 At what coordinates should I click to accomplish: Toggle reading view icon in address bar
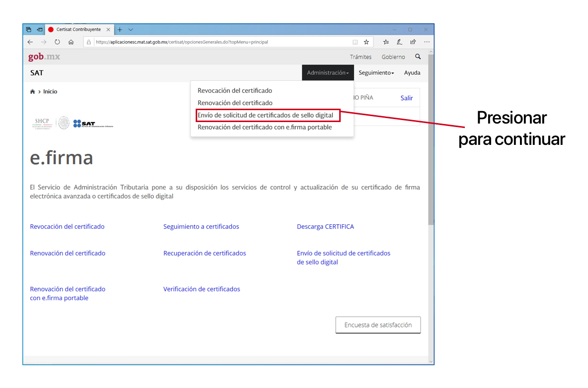pyautogui.click(x=355, y=42)
